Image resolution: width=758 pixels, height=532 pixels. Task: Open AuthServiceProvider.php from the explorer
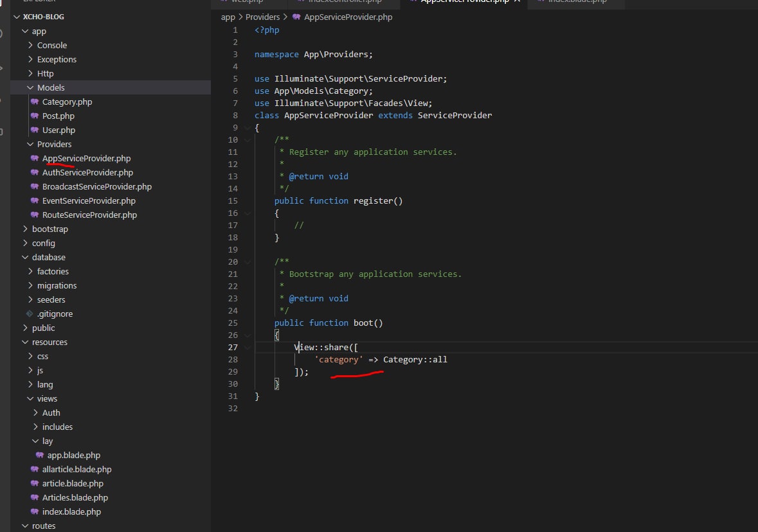point(87,173)
